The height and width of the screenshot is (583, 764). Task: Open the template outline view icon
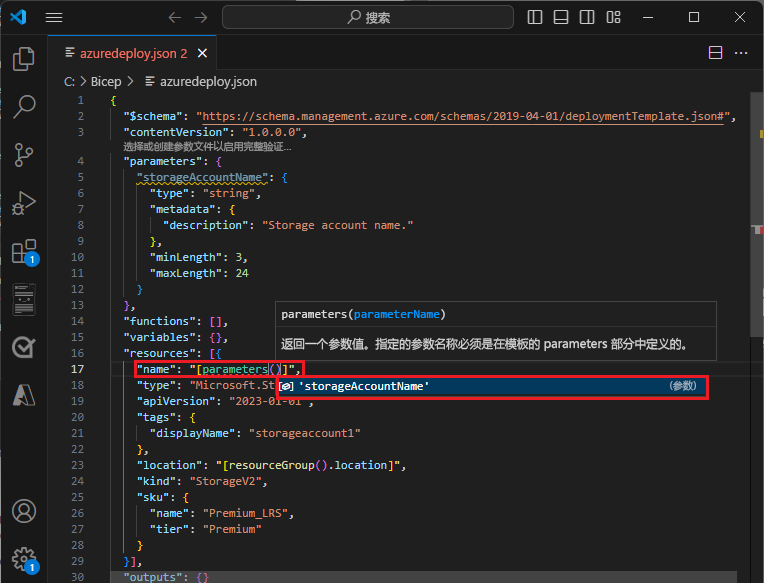click(x=23, y=299)
